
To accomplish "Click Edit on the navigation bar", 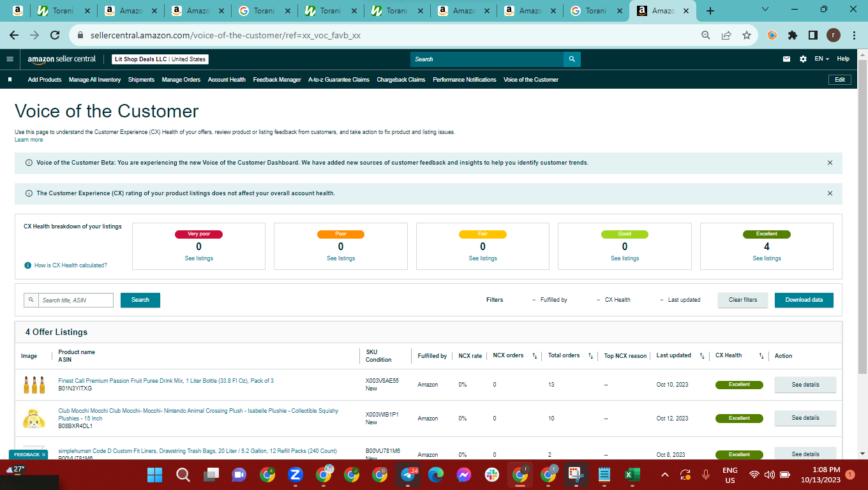I will pos(840,80).
